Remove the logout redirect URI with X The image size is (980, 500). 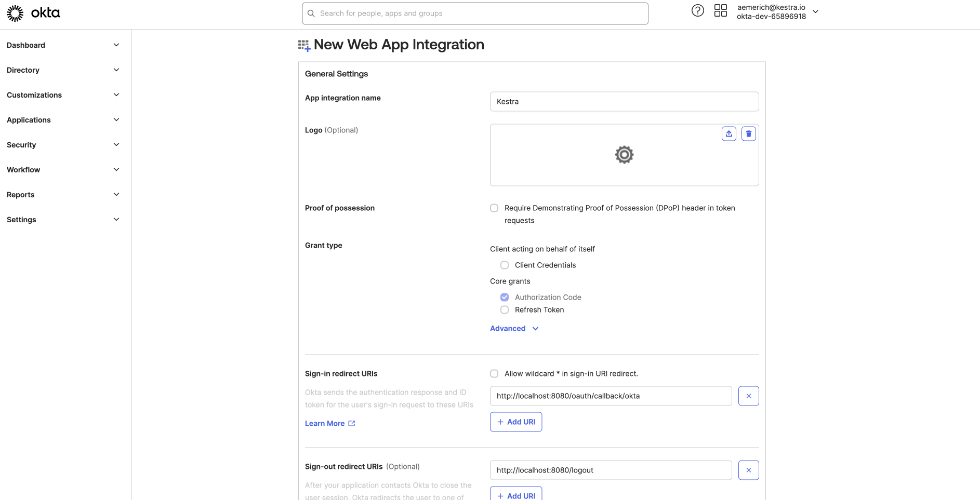tap(748, 470)
